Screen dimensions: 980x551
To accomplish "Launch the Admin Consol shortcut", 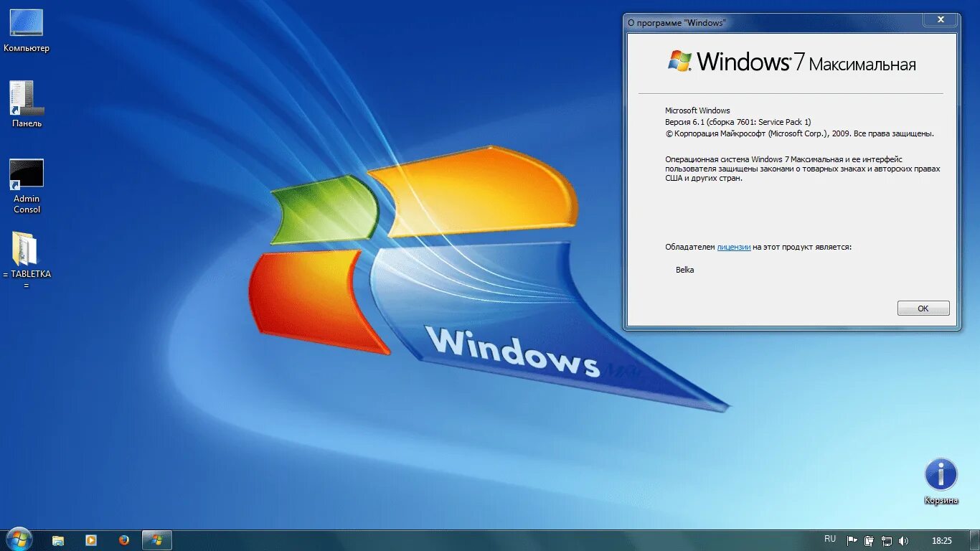I will coord(27,187).
